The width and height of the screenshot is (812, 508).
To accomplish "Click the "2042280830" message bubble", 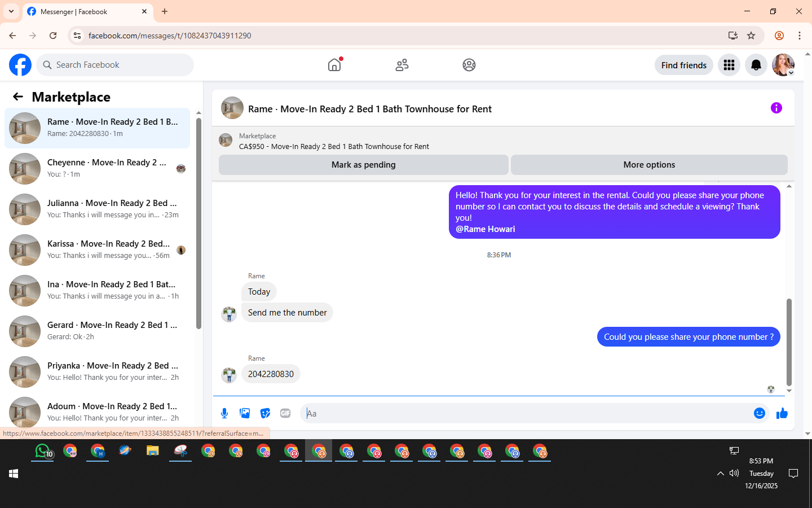I will [271, 374].
